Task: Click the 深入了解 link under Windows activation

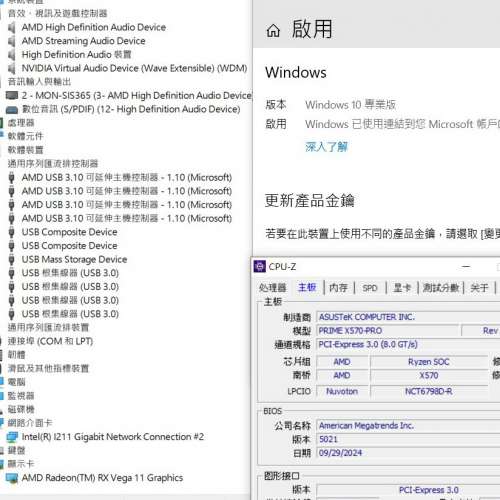Action: click(x=326, y=147)
